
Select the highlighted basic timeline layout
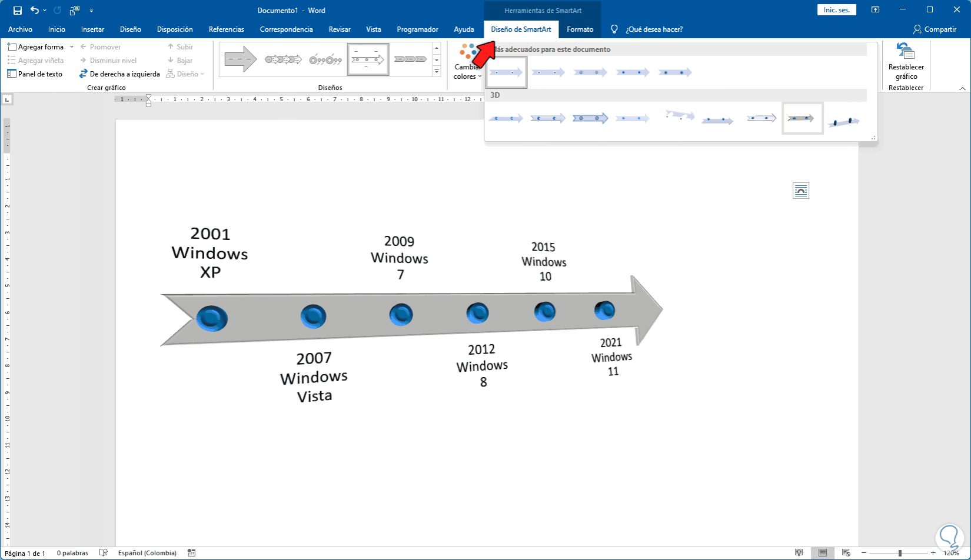[x=368, y=59]
